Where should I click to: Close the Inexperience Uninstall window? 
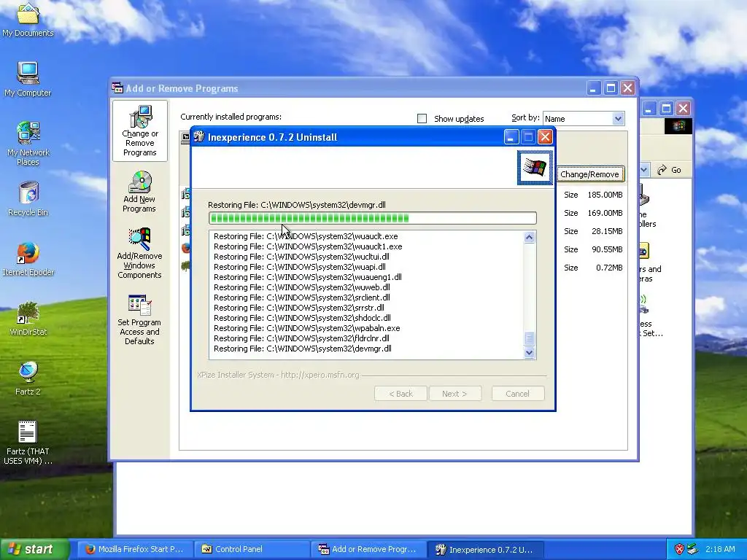click(545, 137)
